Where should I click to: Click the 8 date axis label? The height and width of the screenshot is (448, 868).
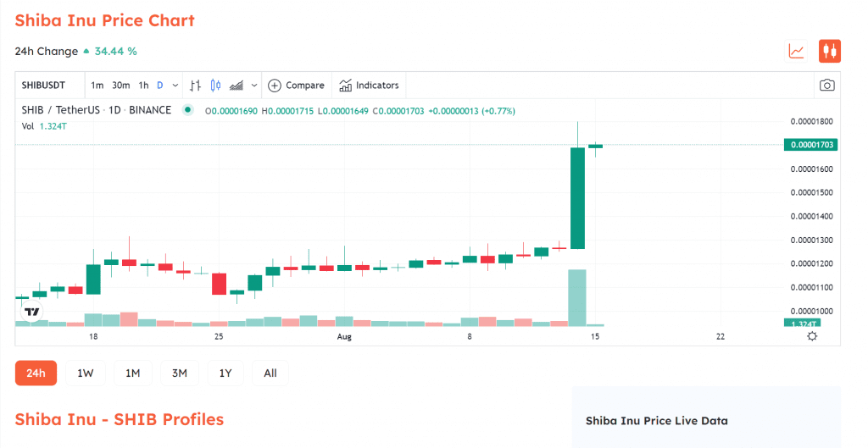click(470, 336)
